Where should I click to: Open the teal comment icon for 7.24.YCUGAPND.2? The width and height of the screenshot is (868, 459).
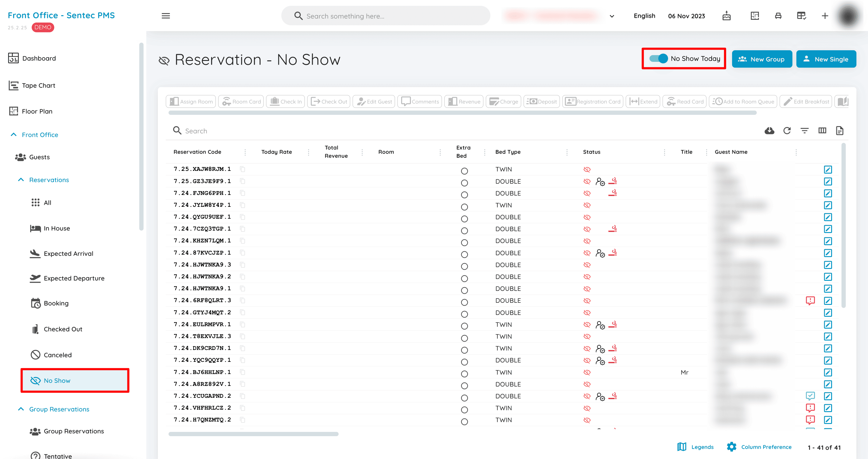click(810, 396)
